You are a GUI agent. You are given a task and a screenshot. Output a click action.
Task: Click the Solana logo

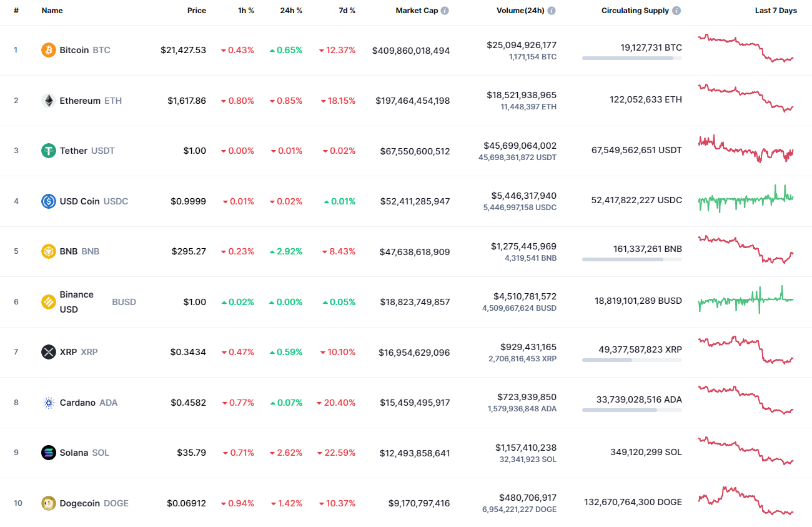pyautogui.click(x=48, y=453)
